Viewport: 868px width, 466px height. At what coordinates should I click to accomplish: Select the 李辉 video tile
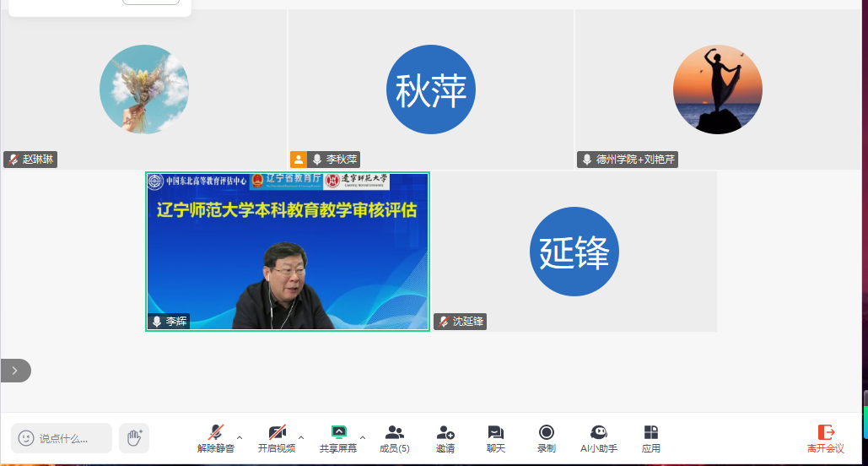[x=288, y=252]
